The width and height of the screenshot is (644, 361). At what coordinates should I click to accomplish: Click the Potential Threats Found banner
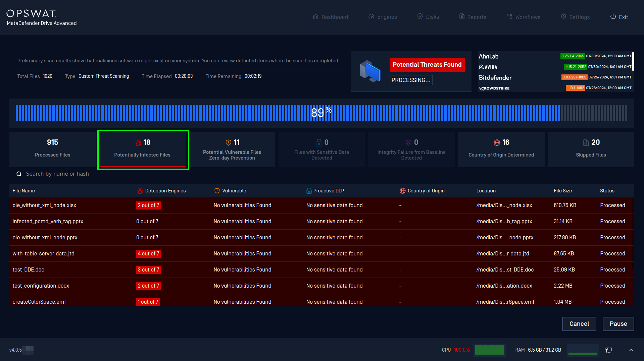click(427, 65)
